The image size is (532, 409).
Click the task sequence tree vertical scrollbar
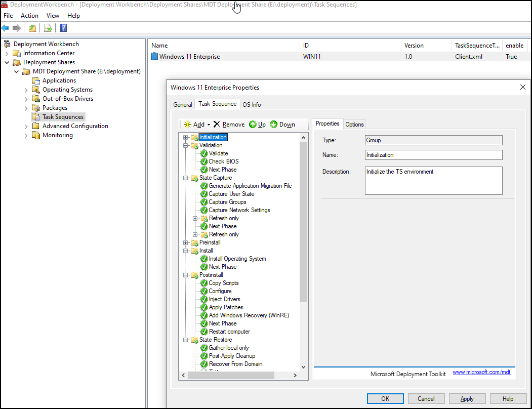304,223
